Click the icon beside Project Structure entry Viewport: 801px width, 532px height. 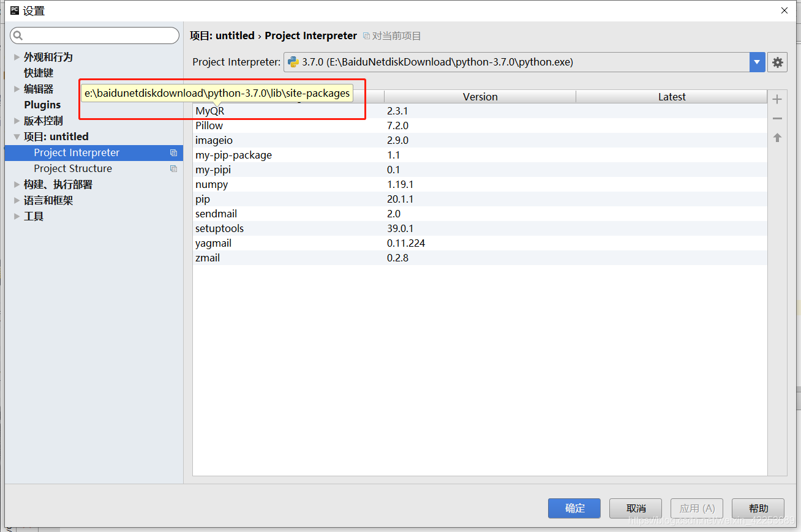173,168
